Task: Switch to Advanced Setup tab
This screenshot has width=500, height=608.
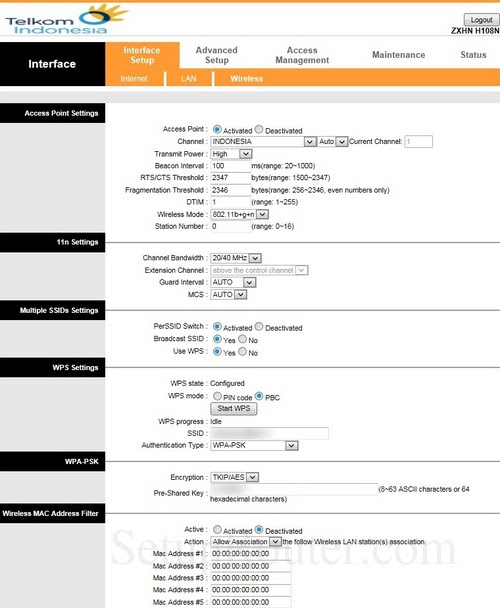Action: tap(216, 55)
